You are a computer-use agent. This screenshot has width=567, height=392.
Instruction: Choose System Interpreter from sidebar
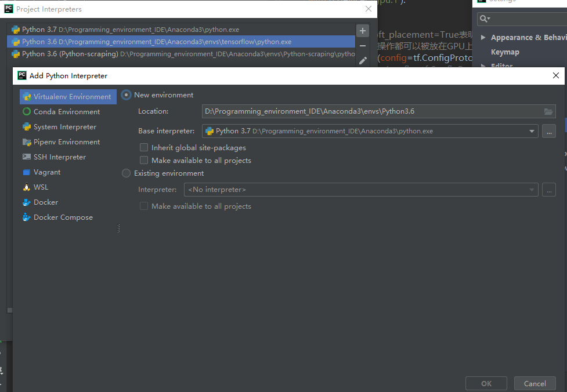(x=64, y=127)
